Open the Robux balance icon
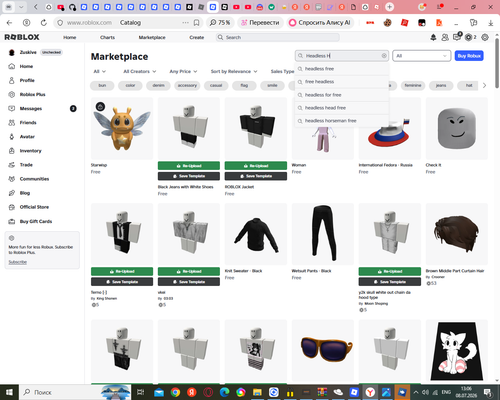 pos(469,37)
